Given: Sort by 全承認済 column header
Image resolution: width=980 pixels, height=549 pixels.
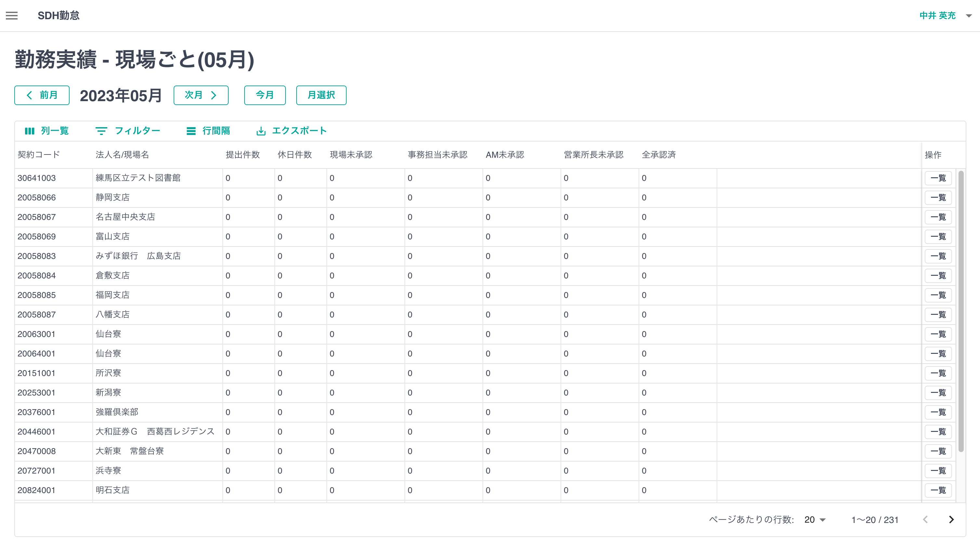Looking at the screenshot, I should pyautogui.click(x=658, y=154).
